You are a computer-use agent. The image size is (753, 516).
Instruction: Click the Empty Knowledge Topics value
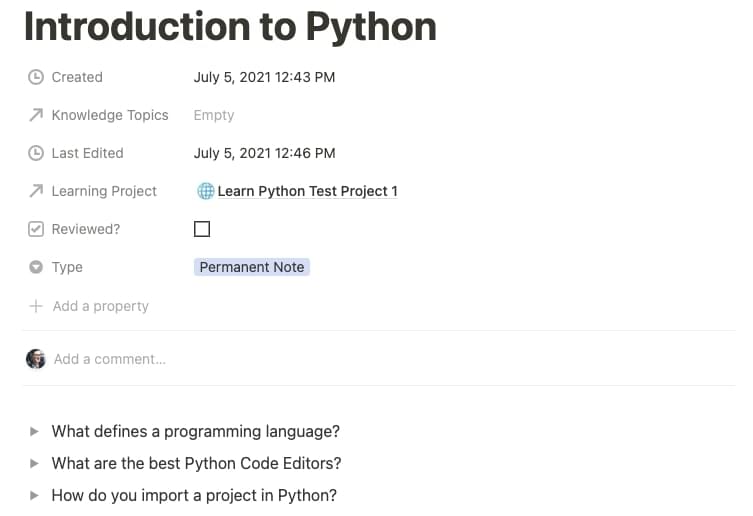coord(214,115)
